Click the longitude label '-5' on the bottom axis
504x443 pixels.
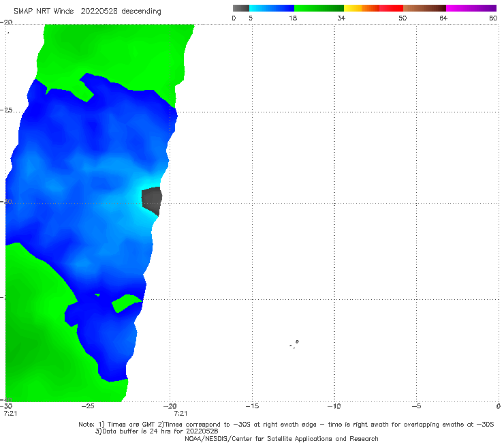[416, 406]
